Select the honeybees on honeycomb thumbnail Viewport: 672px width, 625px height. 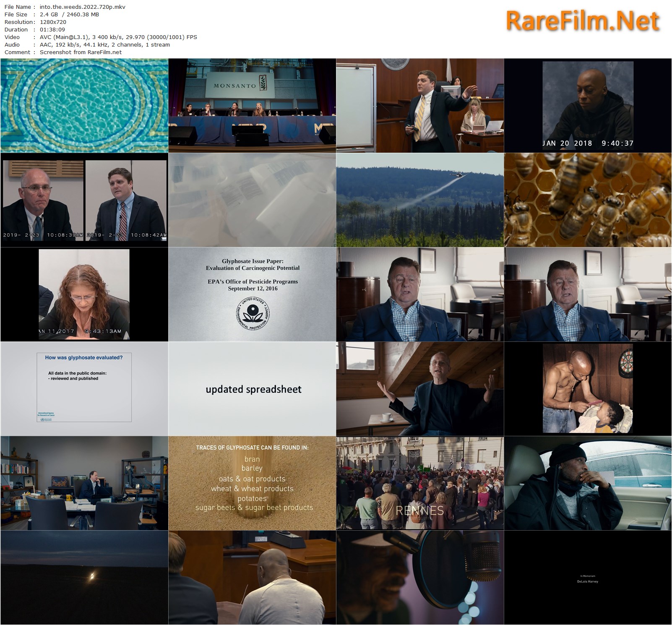[588, 200]
